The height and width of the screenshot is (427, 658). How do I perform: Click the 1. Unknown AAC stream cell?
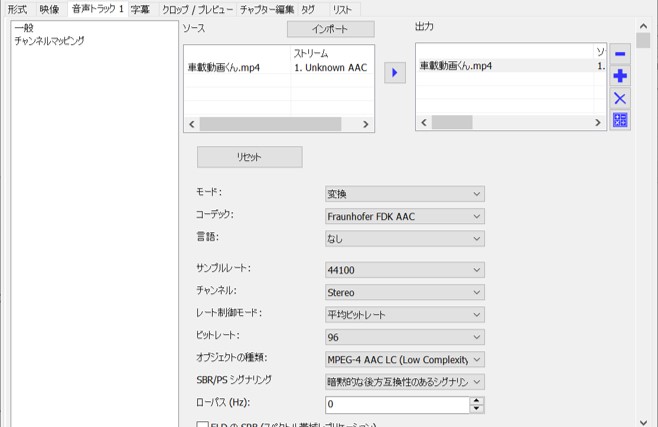tap(331, 68)
